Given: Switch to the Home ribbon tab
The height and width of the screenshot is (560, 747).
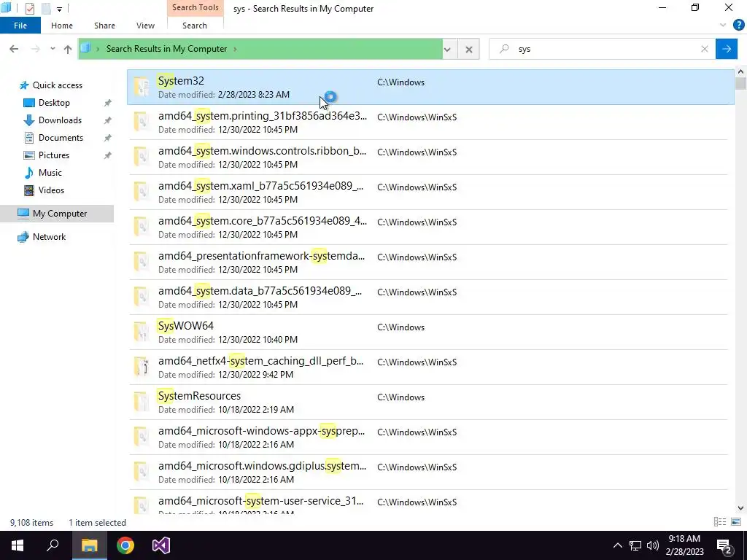Looking at the screenshot, I should (x=62, y=26).
